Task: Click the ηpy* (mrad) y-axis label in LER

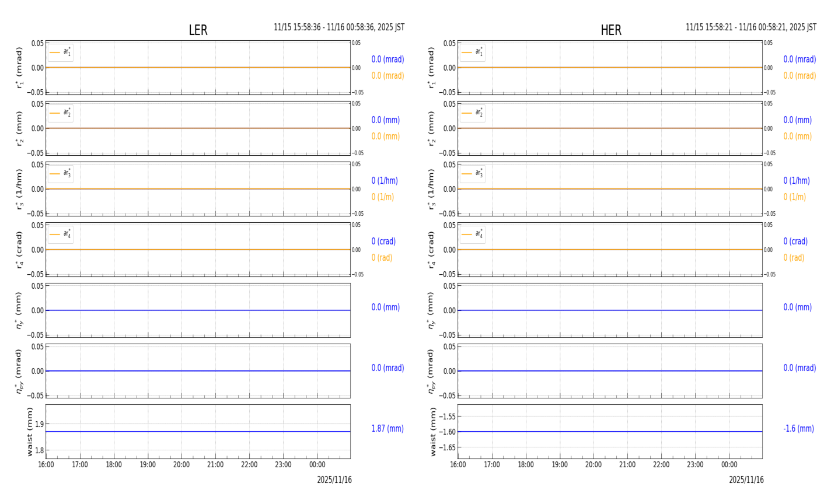Action: tap(19, 371)
